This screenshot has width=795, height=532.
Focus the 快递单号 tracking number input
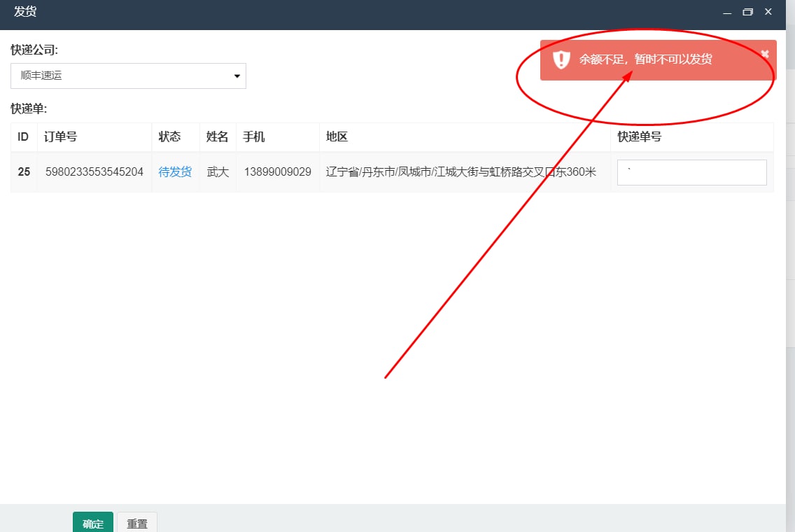(x=691, y=172)
